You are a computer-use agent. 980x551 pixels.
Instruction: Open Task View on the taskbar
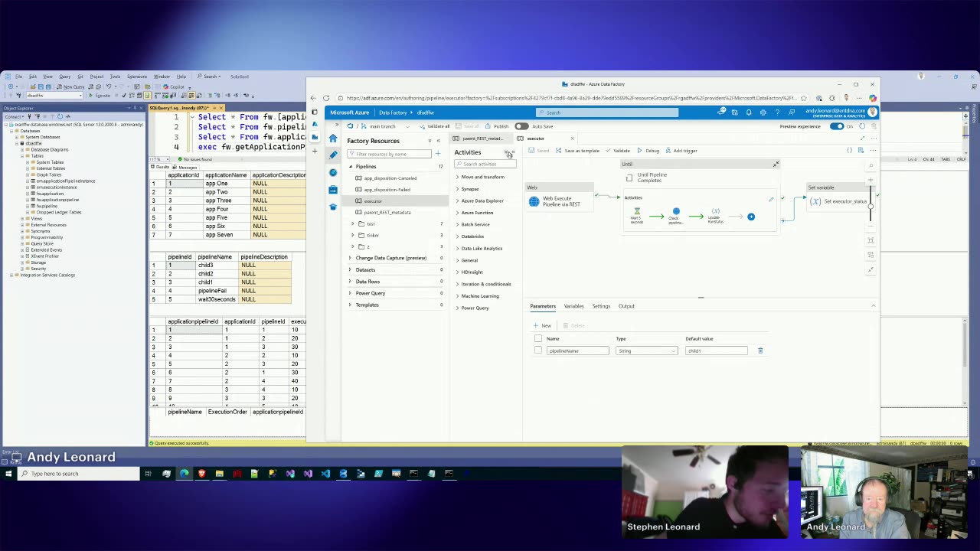point(149,474)
